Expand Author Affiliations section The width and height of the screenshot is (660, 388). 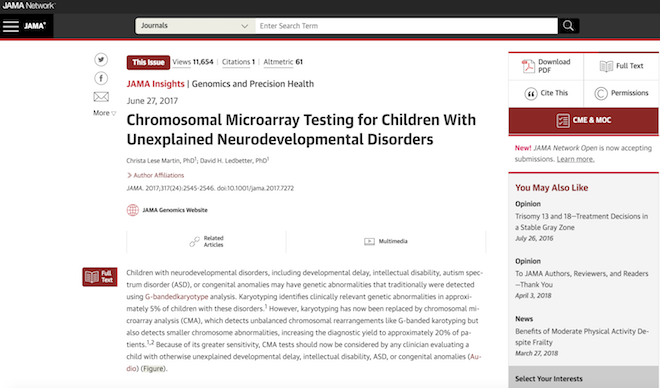pos(155,175)
